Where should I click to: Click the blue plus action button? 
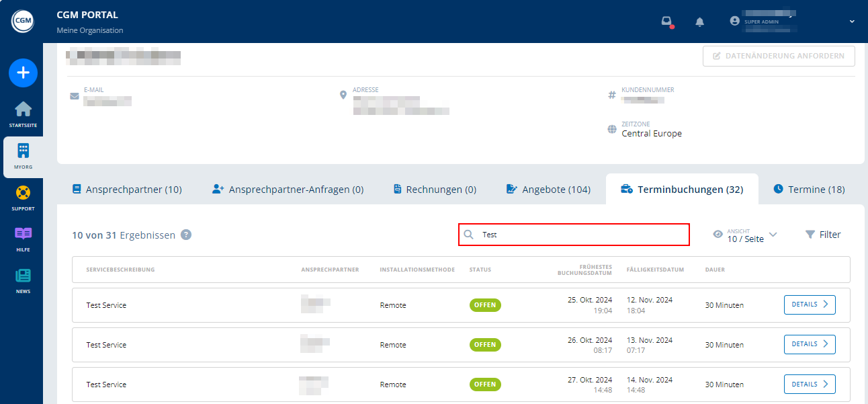pyautogui.click(x=23, y=73)
